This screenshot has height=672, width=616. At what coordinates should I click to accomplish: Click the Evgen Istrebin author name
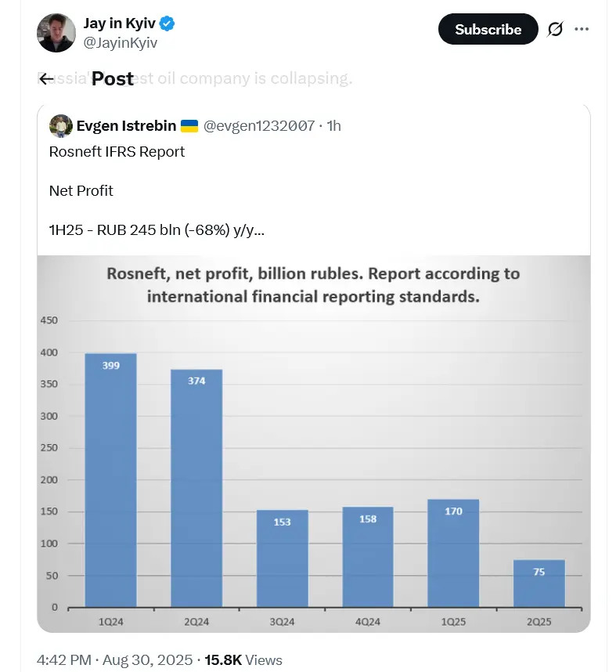tap(126, 126)
